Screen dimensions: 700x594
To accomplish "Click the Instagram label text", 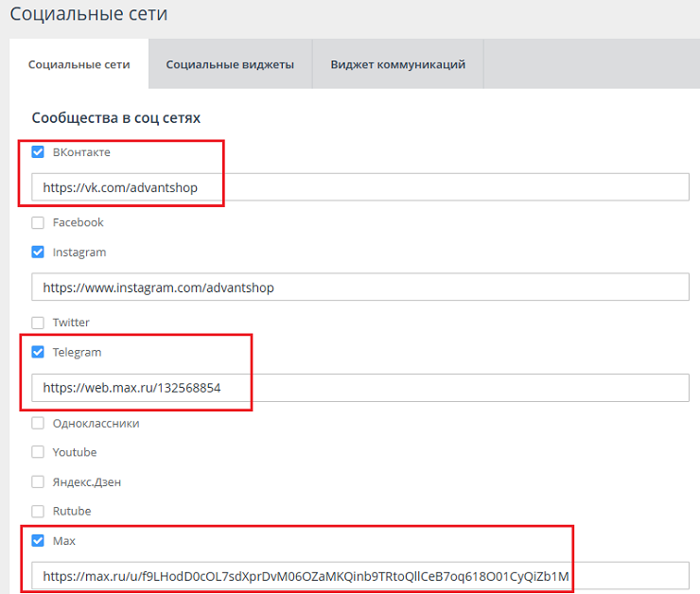I will pyautogui.click(x=79, y=253).
